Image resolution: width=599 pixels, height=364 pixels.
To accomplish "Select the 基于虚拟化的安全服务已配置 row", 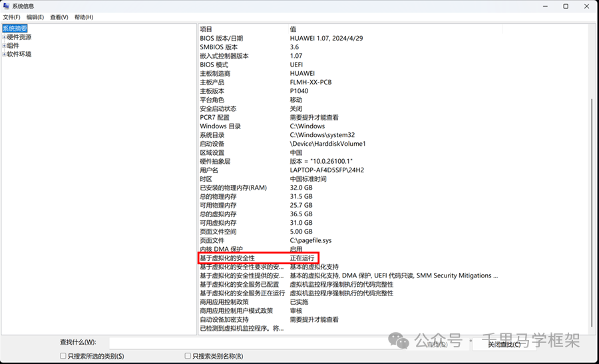I will [x=350, y=285].
